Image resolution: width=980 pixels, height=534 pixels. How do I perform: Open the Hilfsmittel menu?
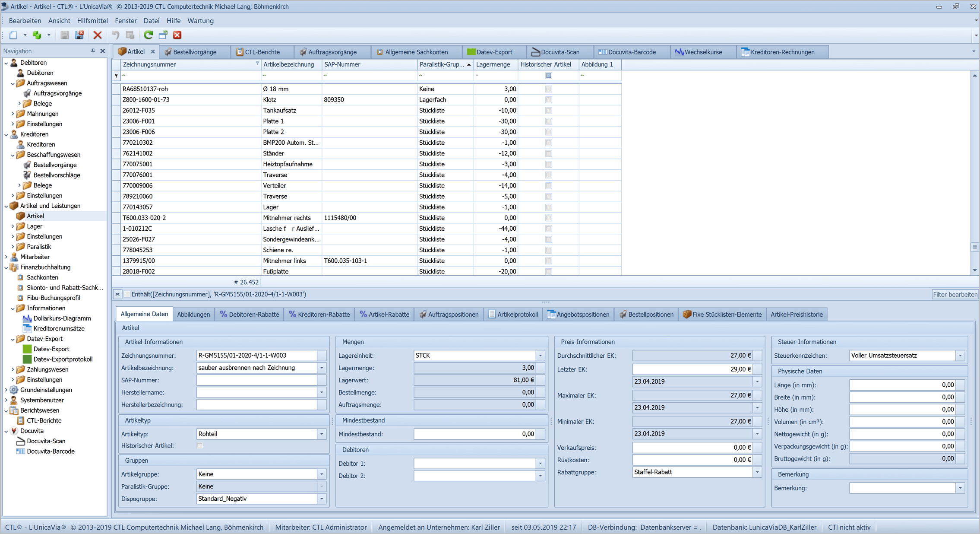point(92,21)
